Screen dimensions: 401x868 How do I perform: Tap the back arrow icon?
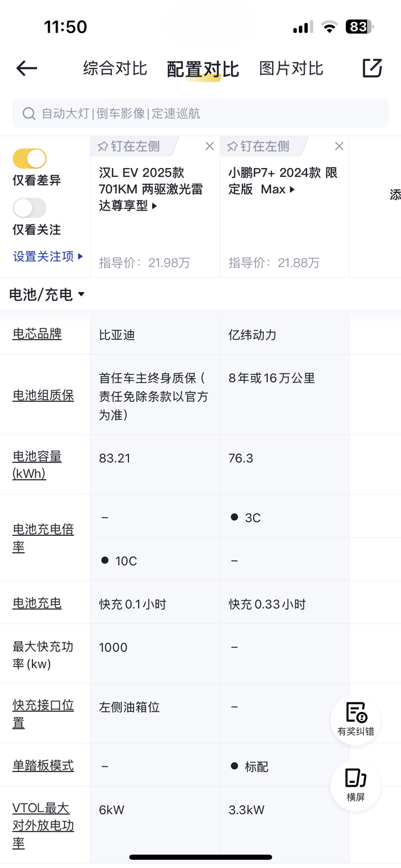point(27,68)
